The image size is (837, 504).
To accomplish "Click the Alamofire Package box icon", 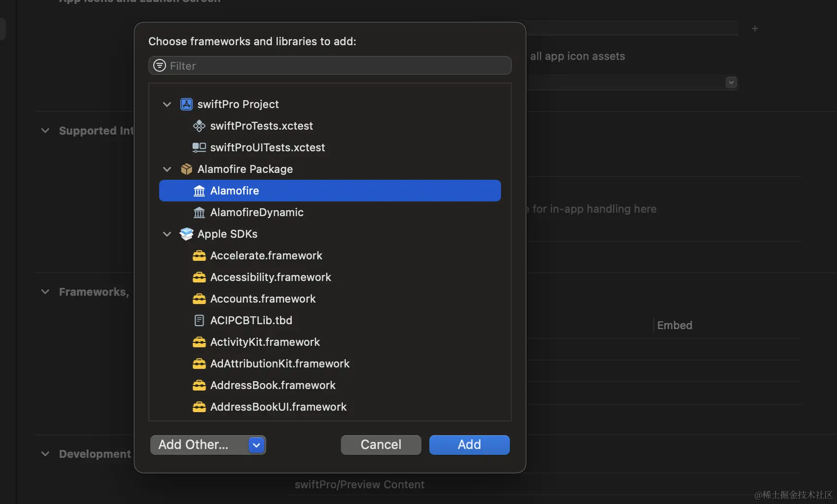I will coord(187,169).
